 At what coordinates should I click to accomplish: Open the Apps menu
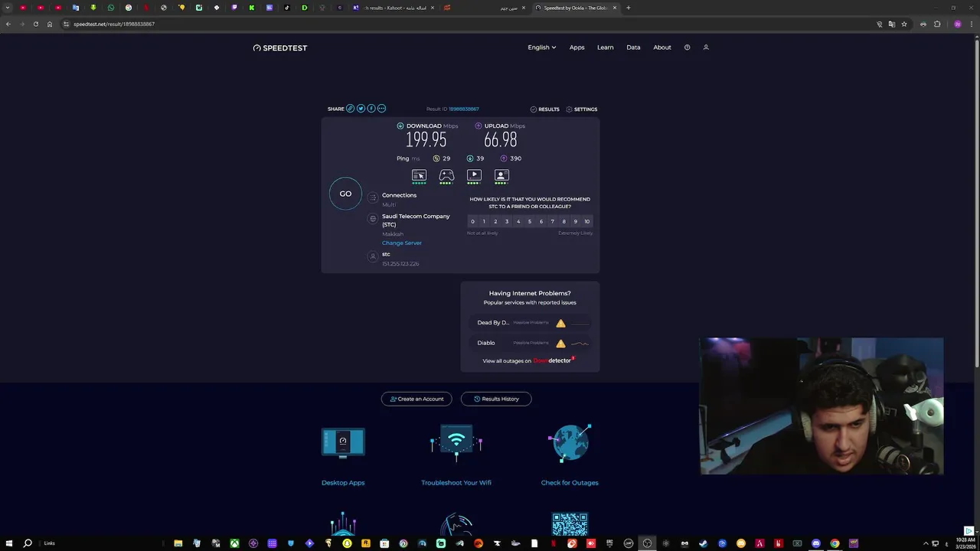577,47
